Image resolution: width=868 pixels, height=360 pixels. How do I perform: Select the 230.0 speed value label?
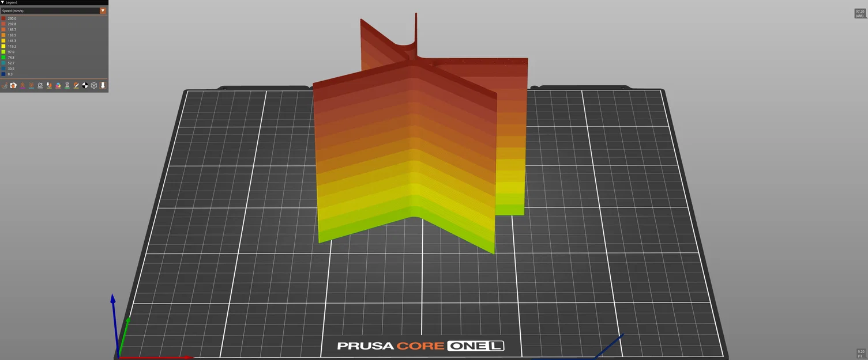point(12,18)
